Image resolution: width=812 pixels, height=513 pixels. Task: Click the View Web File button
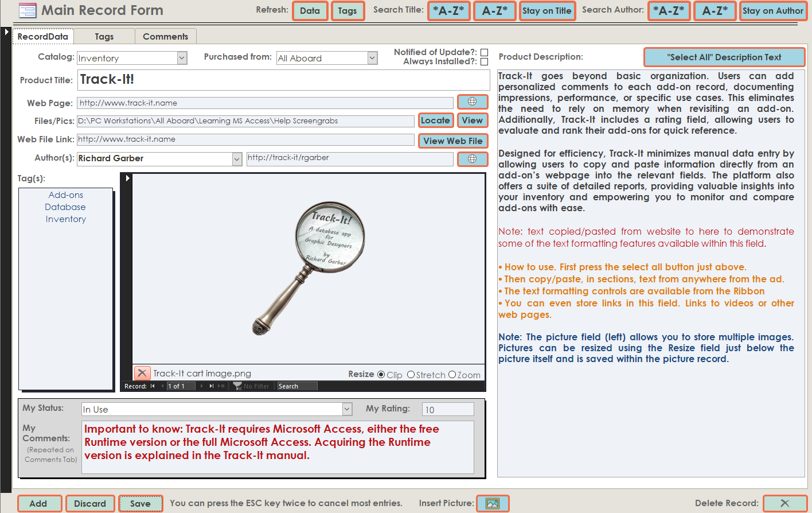[x=453, y=141]
